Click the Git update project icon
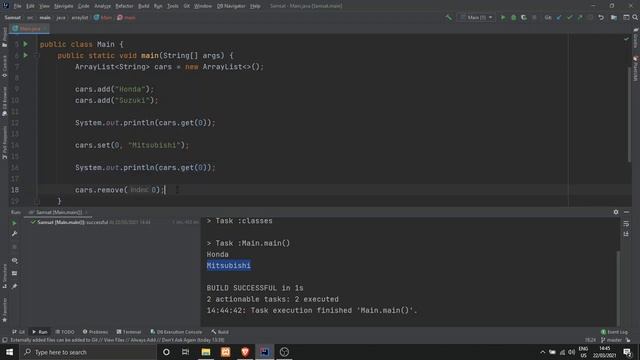This screenshot has height=360, width=640. pos(559,18)
